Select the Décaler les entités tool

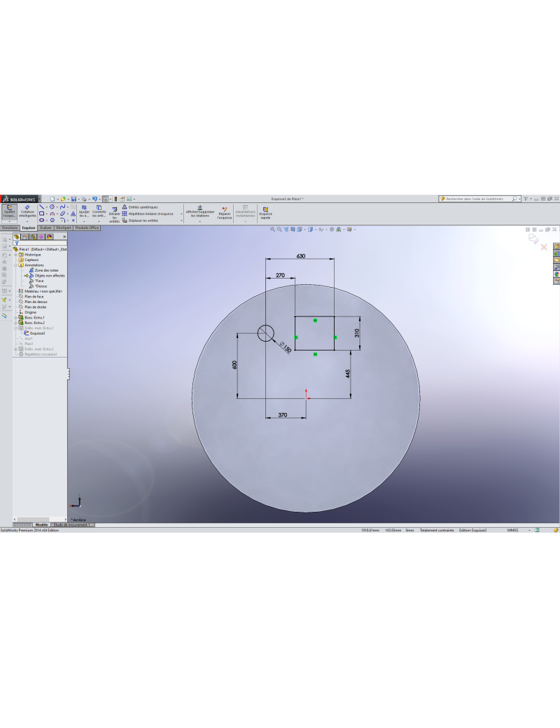click(x=114, y=214)
